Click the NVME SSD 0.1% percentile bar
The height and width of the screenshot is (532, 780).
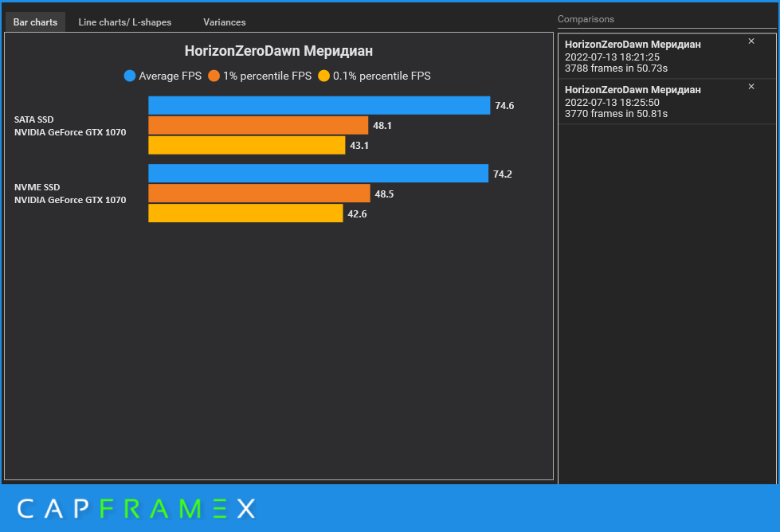click(x=245, y=213)
